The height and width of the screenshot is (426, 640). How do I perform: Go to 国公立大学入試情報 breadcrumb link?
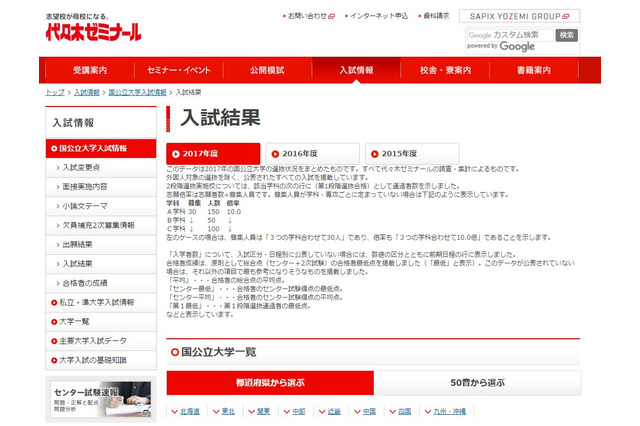coord(137,92)
